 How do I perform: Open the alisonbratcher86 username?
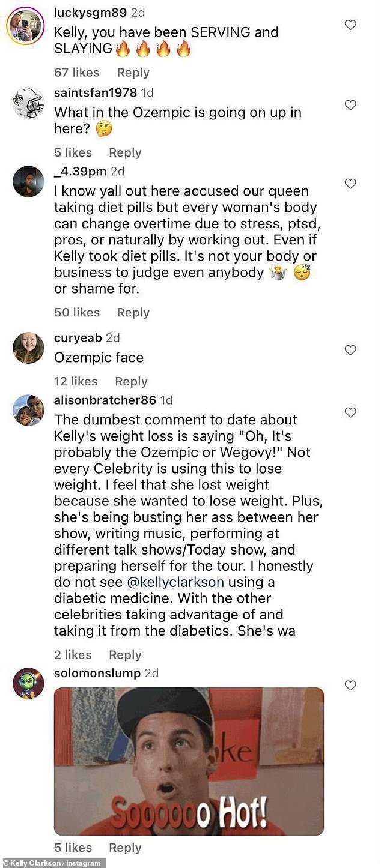(x=105, y=400)
